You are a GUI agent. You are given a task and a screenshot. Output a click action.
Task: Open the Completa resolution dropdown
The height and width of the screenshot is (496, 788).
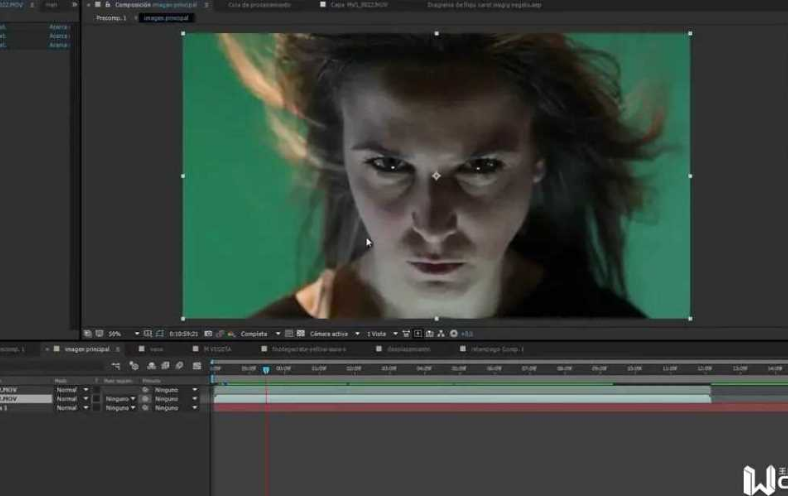260,334
